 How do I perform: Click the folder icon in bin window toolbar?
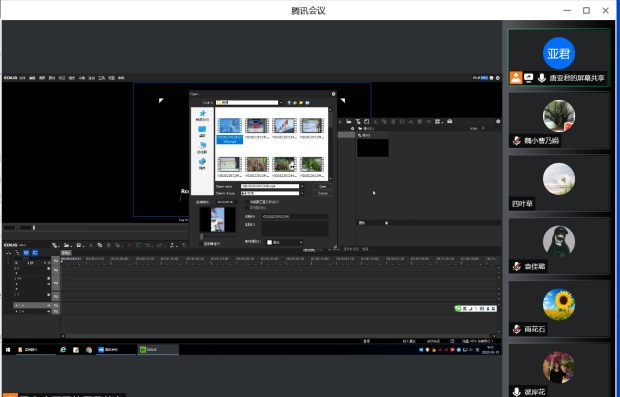click(349, 122)
